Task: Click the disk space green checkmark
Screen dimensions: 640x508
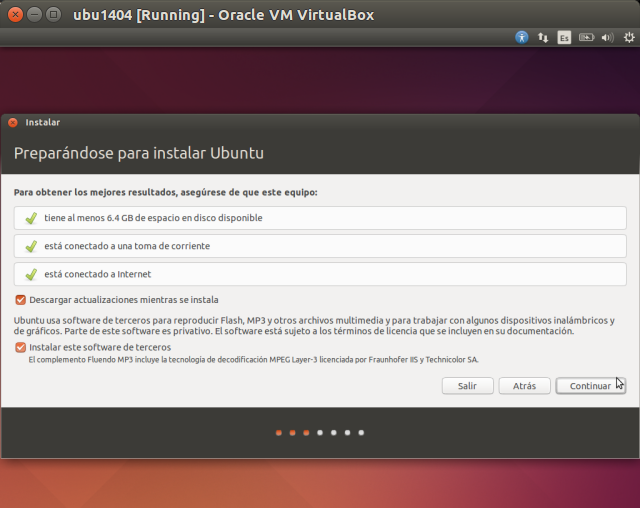Action: click(31, 218)
